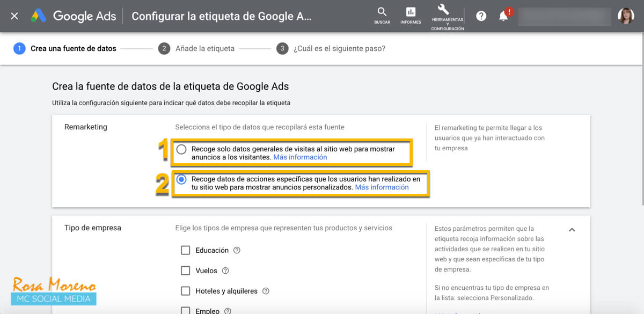Collapse the Tipo de empresa section
This screenshot has height=314, width=644.
572,229
